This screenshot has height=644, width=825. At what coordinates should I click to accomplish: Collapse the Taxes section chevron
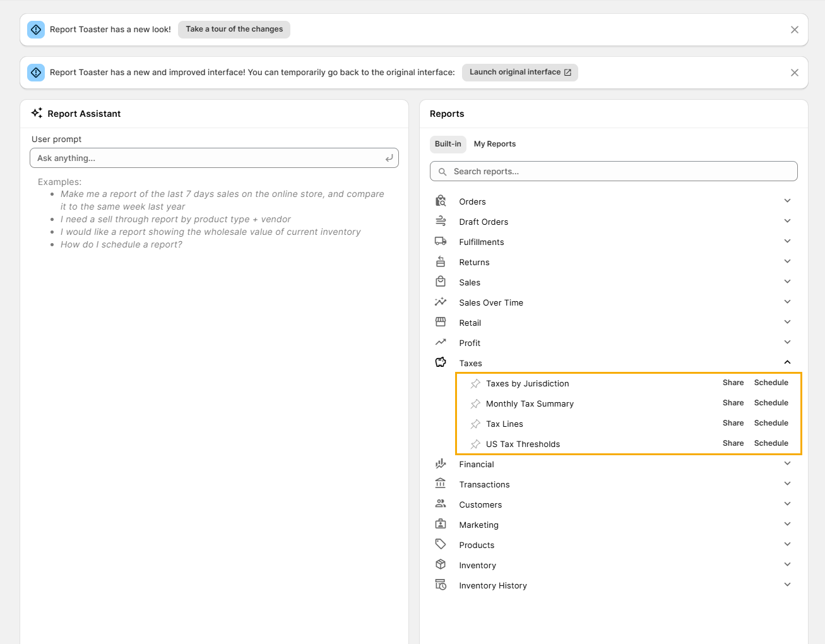pos(787,362)
